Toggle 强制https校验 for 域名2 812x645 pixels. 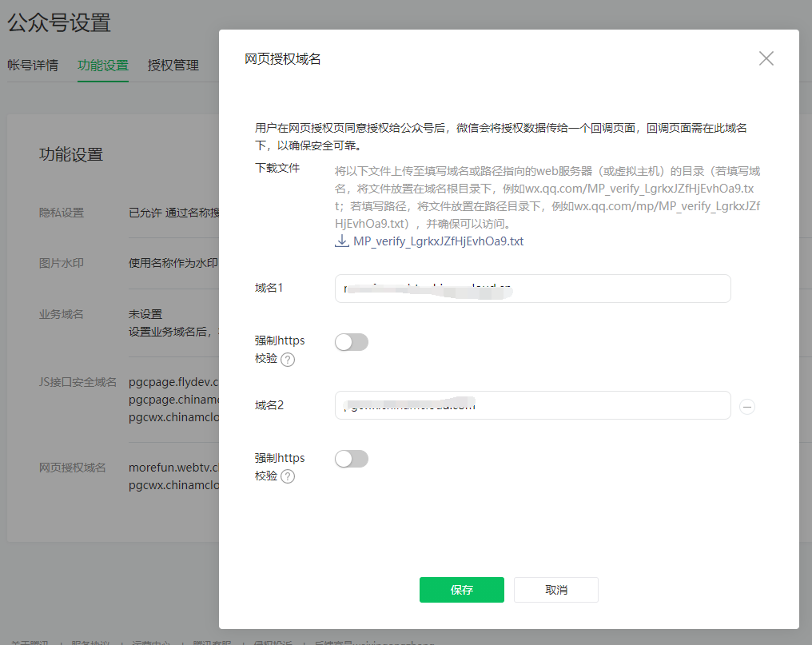point(352,459)
